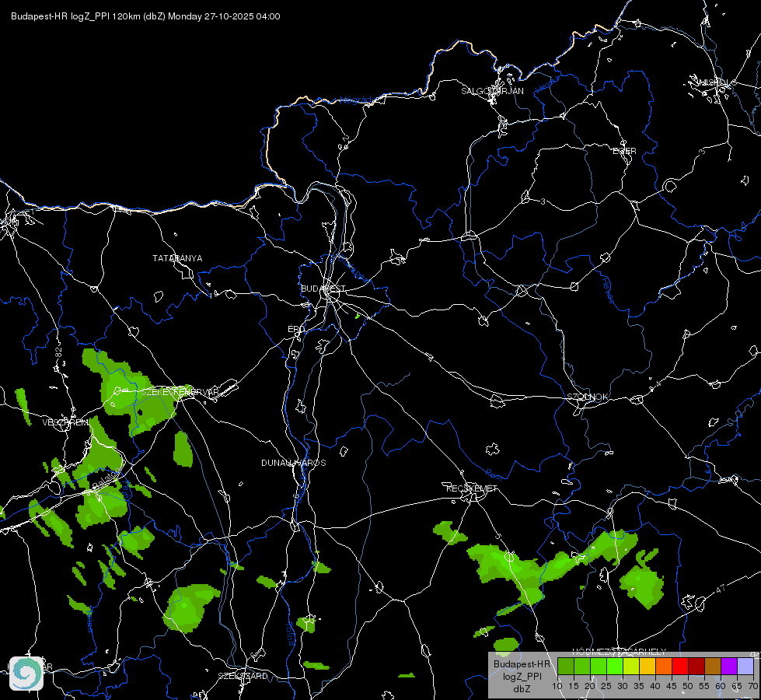
Task: Click the MISKOLC city label
Action: [x=715, y=82]
